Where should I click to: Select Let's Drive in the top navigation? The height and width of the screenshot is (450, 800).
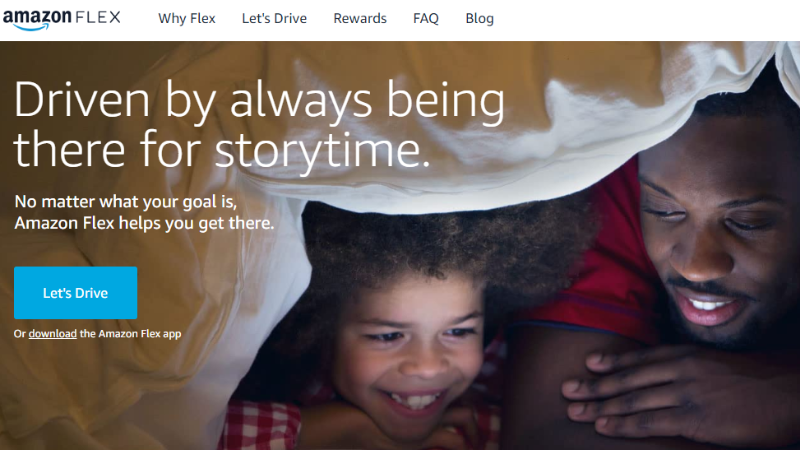pyautogui.click(x=274, y=19)
